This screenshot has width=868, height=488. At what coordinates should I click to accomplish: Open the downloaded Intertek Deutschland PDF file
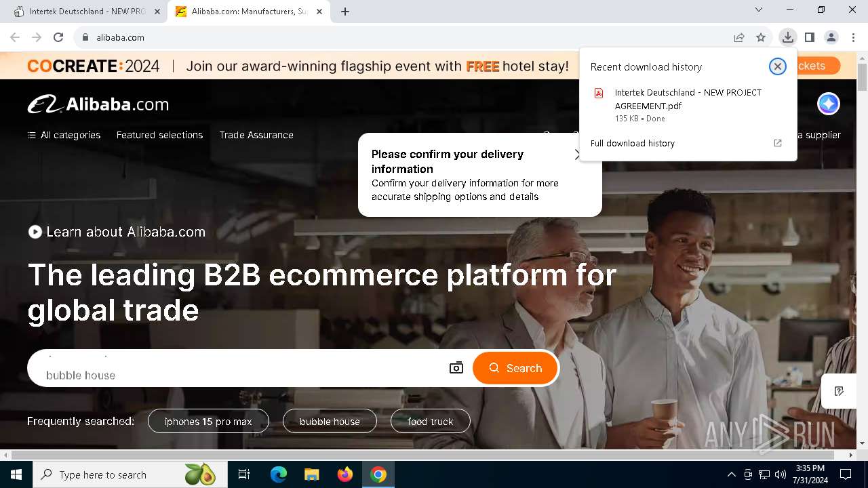click(688, 105)
